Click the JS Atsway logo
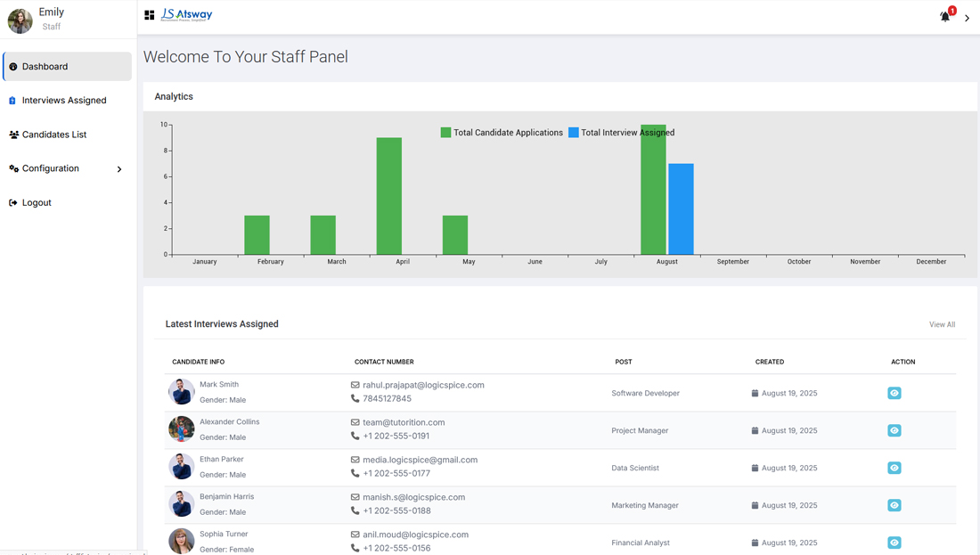The image size is (980, 555). [x=187, y=15]
